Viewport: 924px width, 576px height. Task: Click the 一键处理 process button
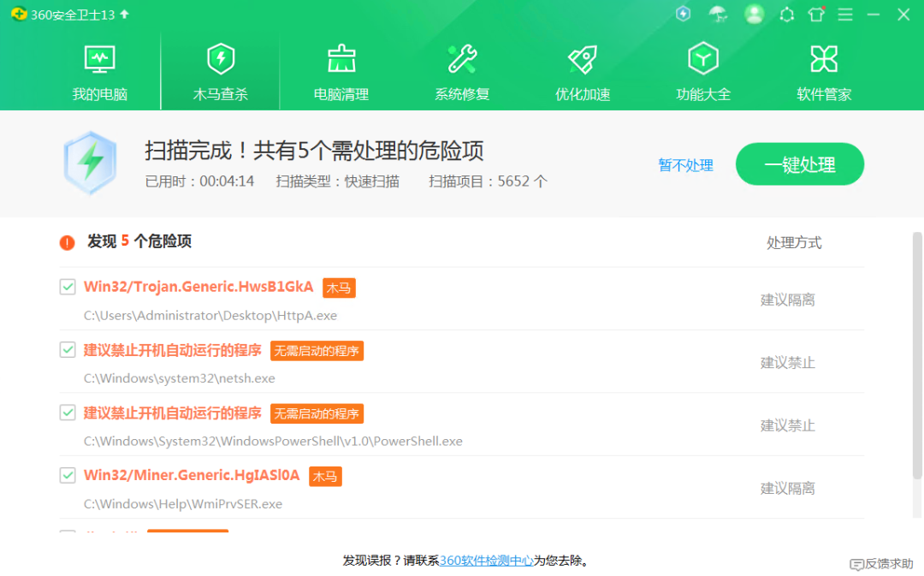click(x=799, y=163)
